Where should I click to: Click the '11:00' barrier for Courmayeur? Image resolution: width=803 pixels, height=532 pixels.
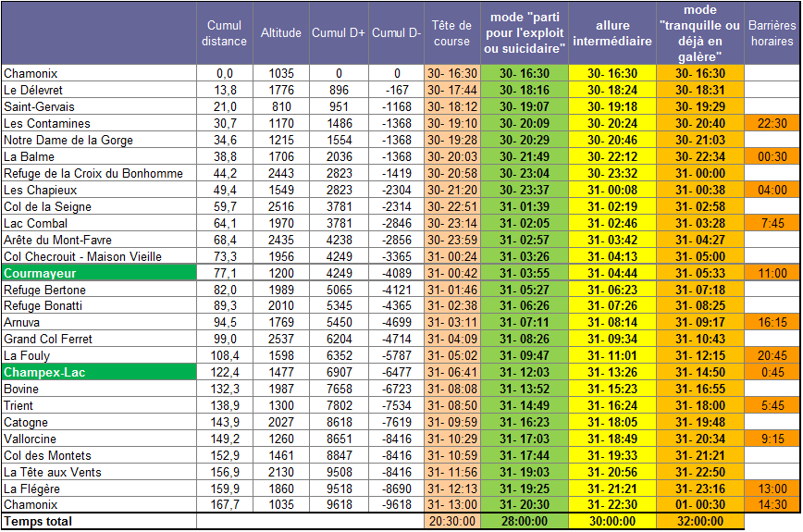(x=772, y=273)
